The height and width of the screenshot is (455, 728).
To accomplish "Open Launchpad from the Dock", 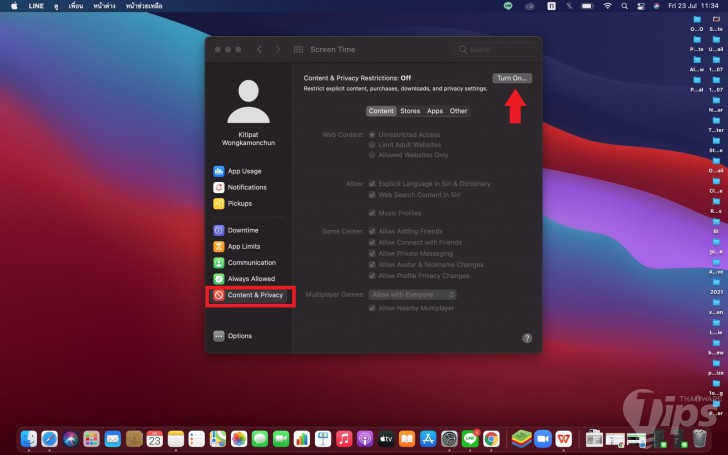I will click(x=91, y=438).
